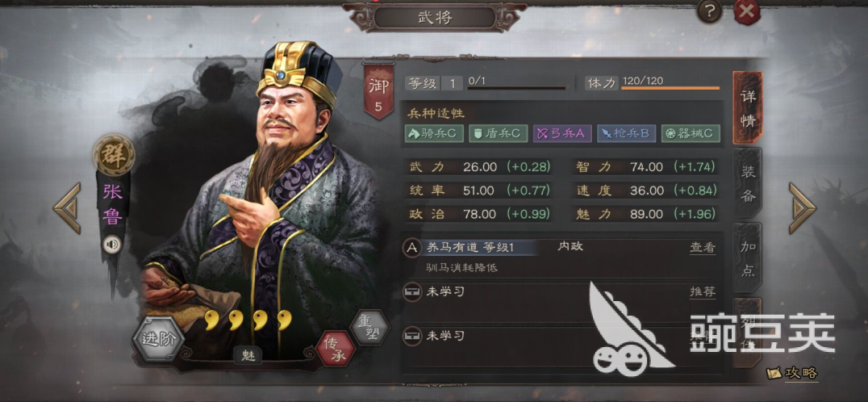The image size is (868, 402).
Task: Select the 骑兵C cavalry troop badge
Action: pyautogui.click(x=434, y=133)
